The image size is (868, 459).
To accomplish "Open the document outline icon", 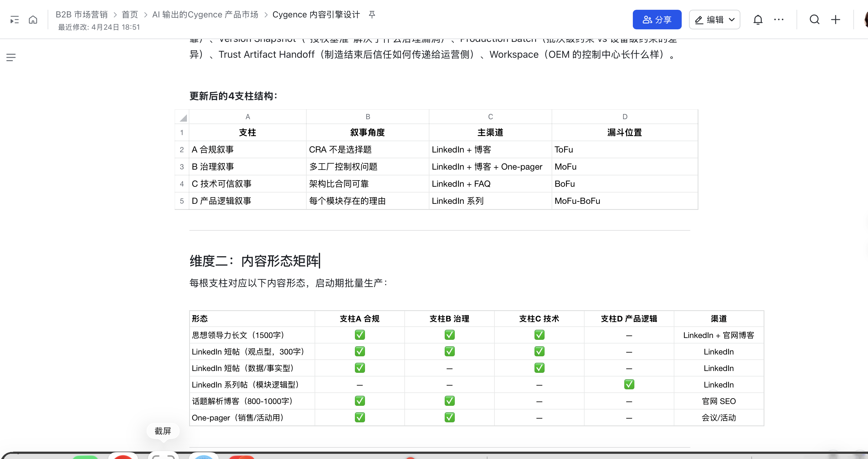I will click(11, 57).
